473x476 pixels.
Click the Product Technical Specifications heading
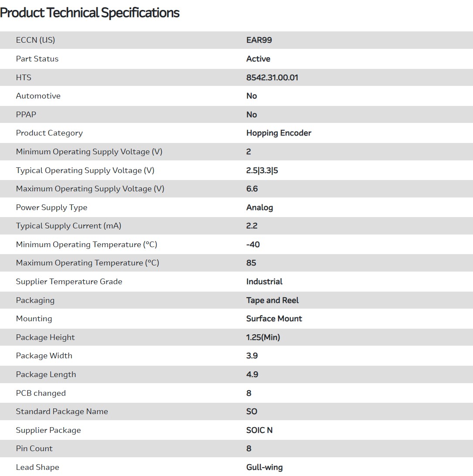(x=90, y=13)
